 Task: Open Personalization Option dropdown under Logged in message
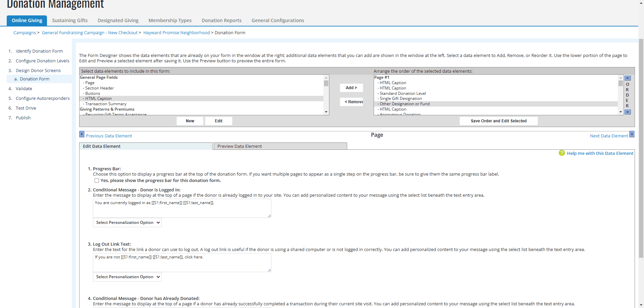click(127, 223)
